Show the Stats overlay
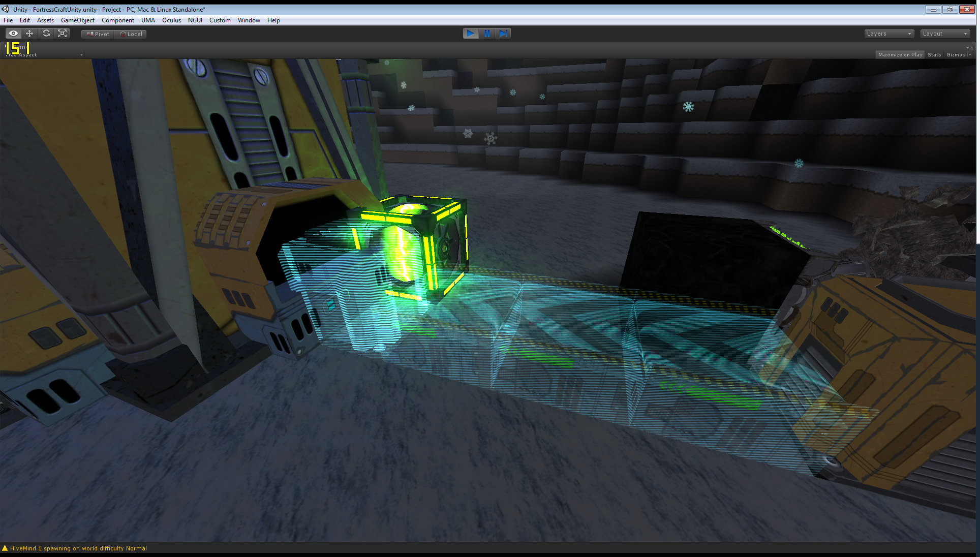This screenshot has height=557, width=980. click(934, 55)
